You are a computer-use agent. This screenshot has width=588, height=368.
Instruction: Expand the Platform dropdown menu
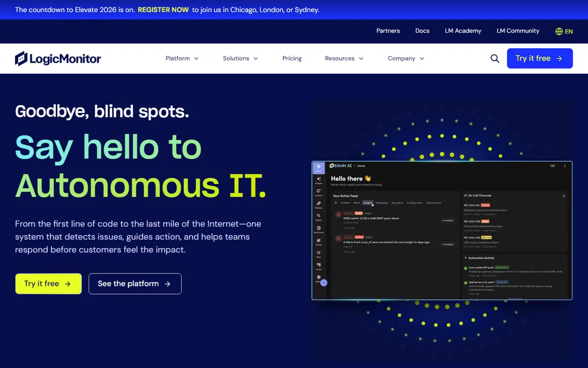pyautogui.click(x=182, y=58)
